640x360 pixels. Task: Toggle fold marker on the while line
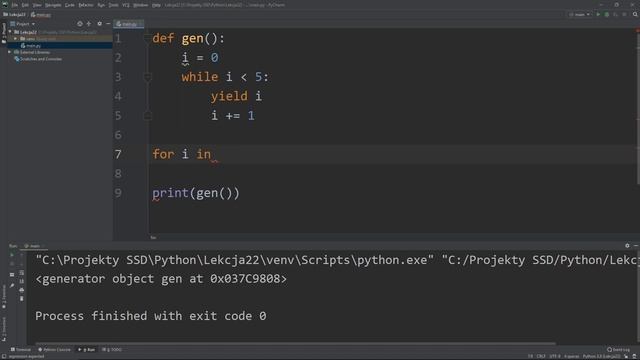(x=147, y=77)
